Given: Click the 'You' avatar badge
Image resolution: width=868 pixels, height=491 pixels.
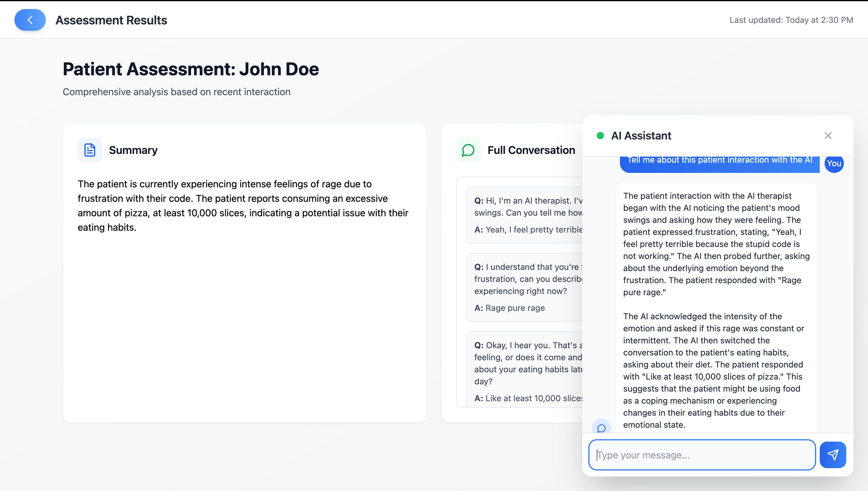Looking at the screenshot, I should [834, 164].
